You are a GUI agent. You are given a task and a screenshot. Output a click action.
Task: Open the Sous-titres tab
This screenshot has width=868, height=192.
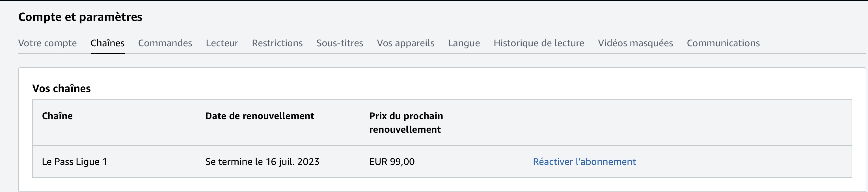(340, 43)
